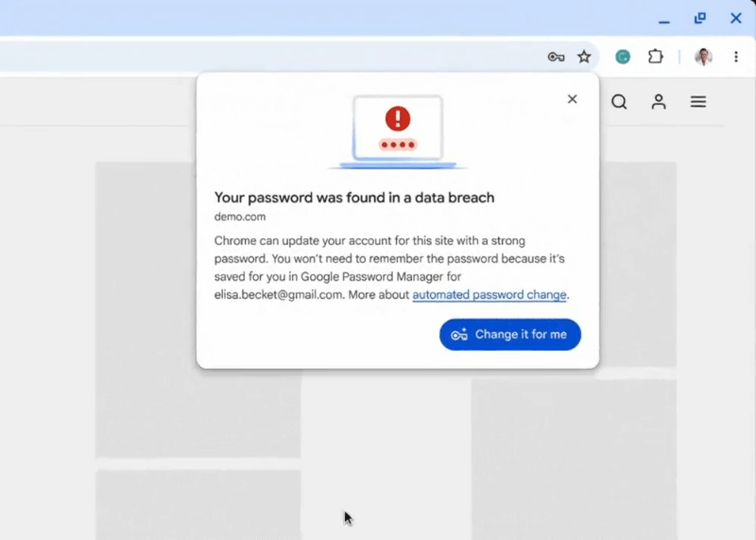The height and width of the screenshot is (540, 756).
Task: Open the Extensions puzzle piece menu
Action: 655,57
